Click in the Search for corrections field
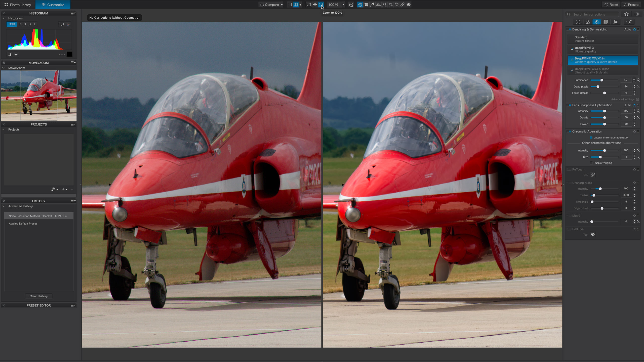644x362 pixels. [x=594, y=14]
